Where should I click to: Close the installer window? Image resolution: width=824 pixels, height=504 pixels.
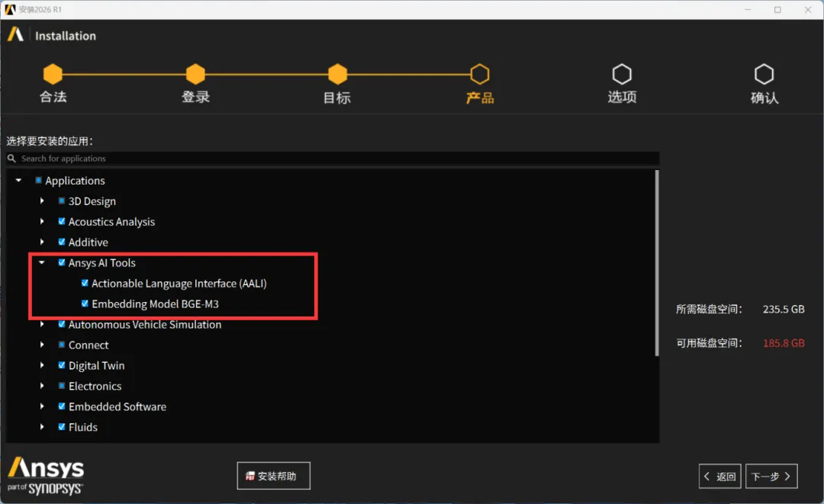[x=808, y=9]
